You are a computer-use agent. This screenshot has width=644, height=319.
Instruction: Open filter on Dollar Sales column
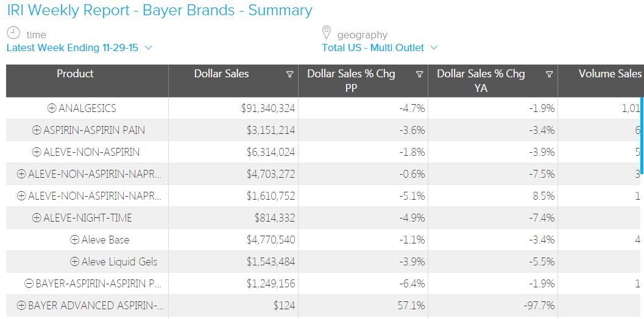point(289,74)
